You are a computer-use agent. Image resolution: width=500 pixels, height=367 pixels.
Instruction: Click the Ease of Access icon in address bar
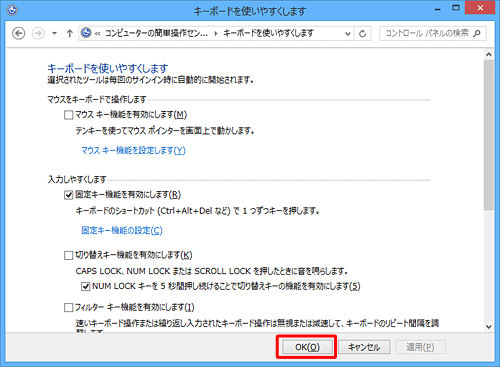(x=86, y=33)
